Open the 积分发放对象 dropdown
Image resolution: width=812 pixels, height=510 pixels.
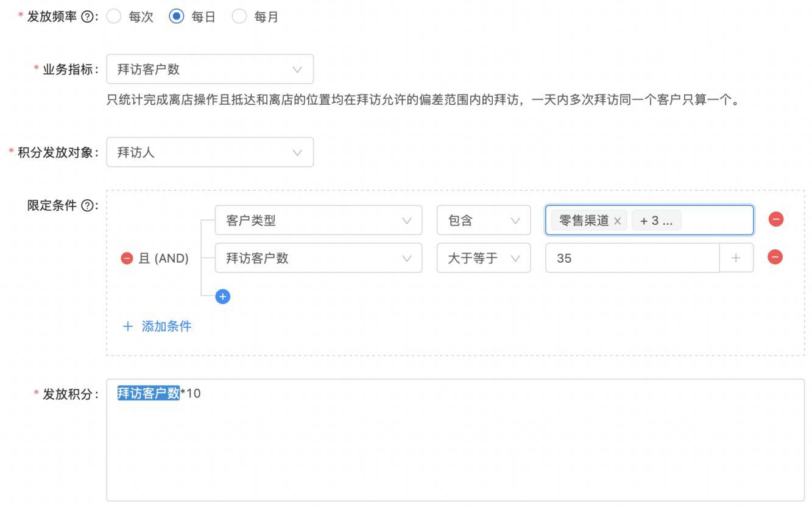(x=210, y=152)
